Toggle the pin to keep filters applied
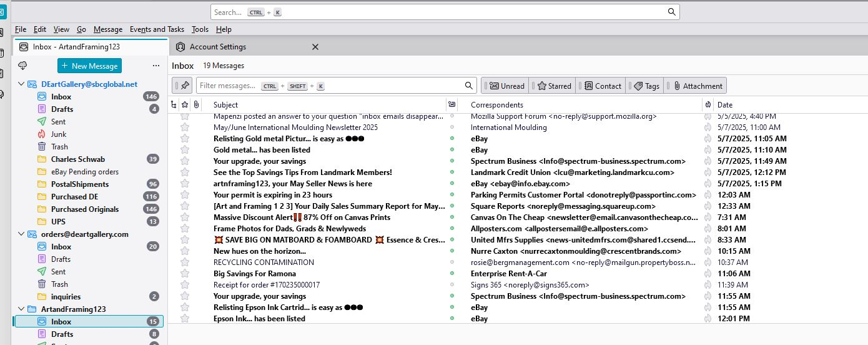This screenshot has width=868, height=345. 182,86
